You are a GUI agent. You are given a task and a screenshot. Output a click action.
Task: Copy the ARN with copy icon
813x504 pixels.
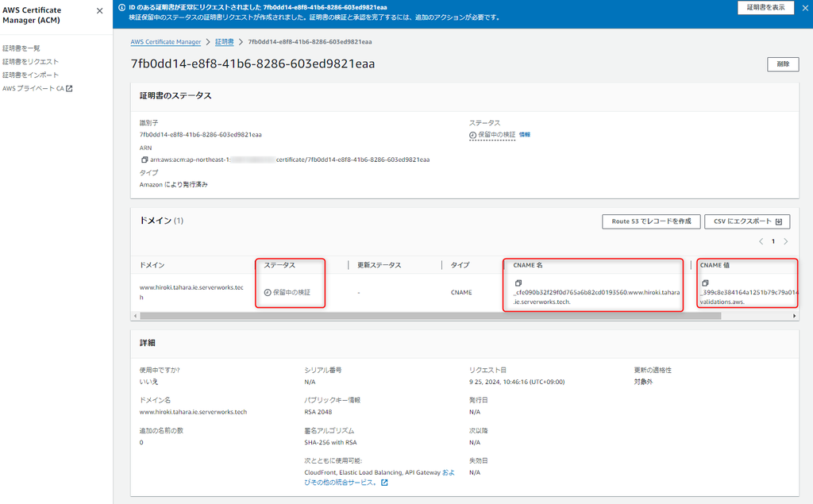click(x=144, y=160)
